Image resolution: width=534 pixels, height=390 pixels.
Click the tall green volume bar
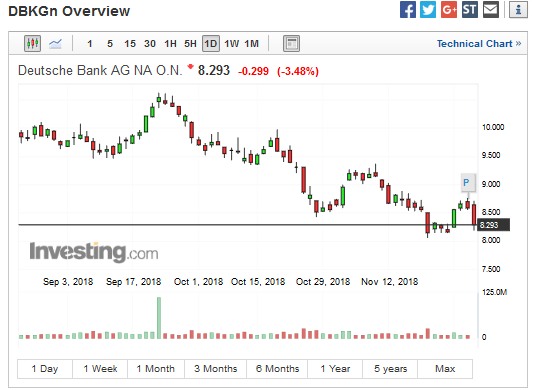coord(159,318)
